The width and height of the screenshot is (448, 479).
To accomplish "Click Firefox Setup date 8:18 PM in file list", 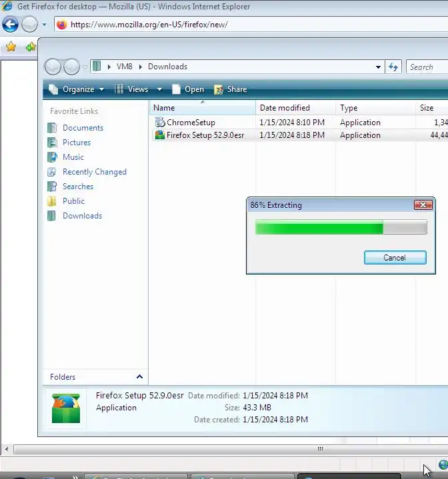I will point(292,135).
